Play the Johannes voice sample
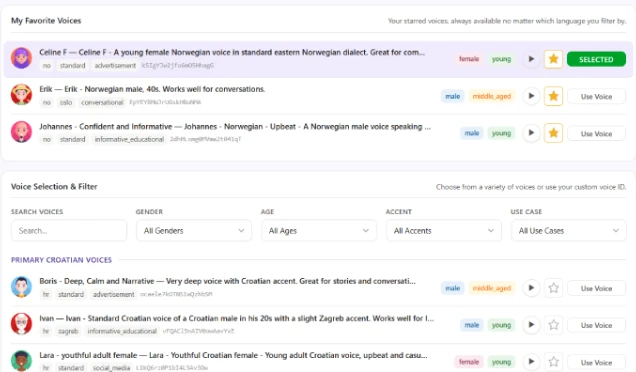 pyautogui.click(x=531, y=133)
